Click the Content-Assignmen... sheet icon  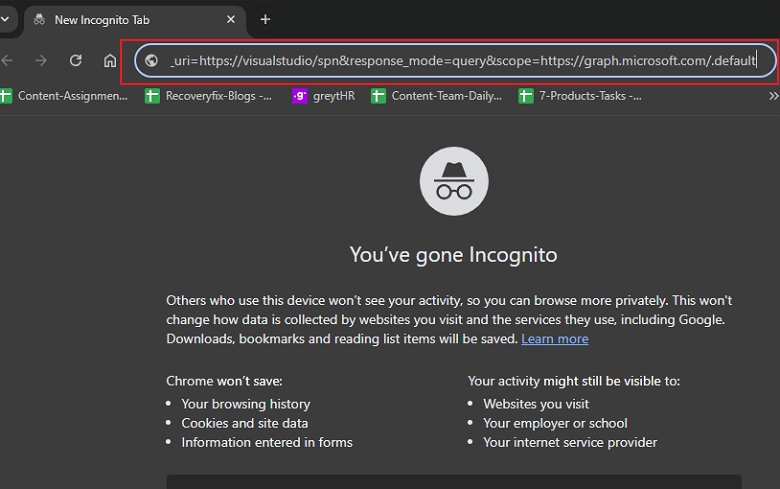pyautogui.click(x=5, y=96)
